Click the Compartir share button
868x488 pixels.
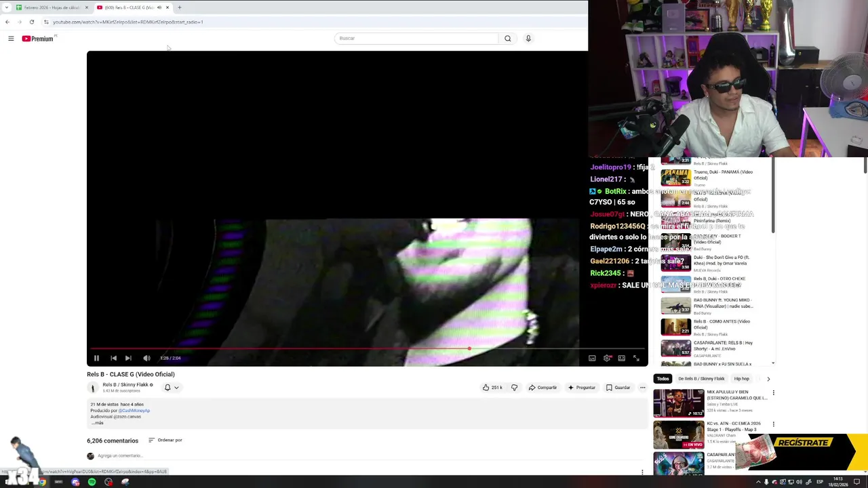coord(542,388)
